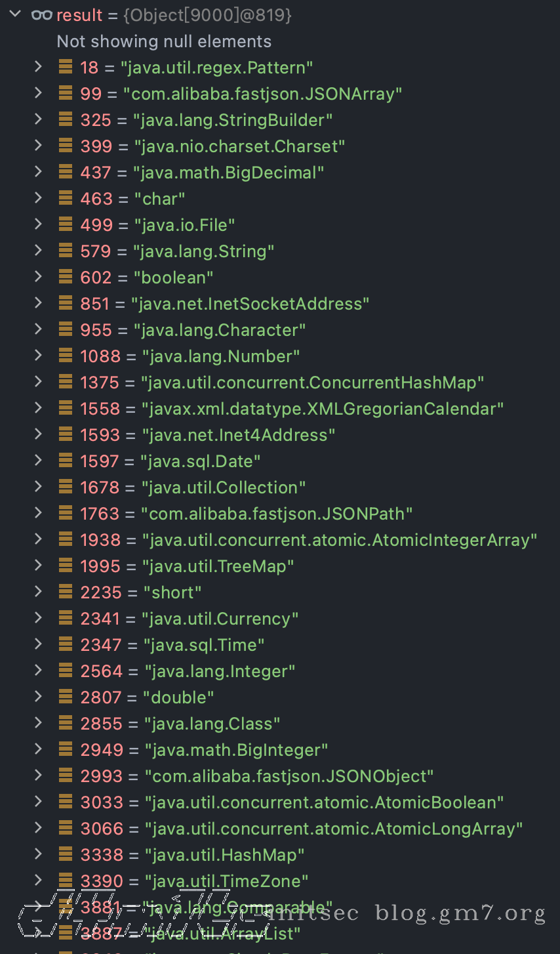
Task: Expand the 2993 JSONObject element
Action: click(x=38, y=775)
